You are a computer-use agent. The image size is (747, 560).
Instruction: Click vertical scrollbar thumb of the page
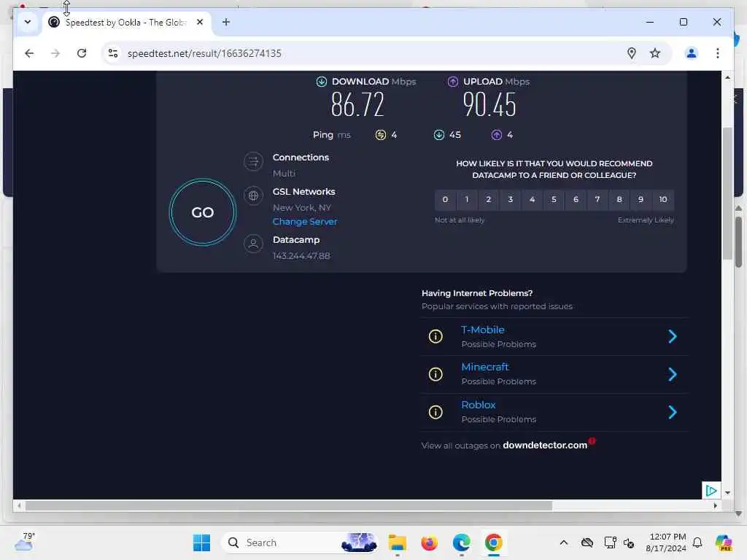pyautogui.click(x=727, y=193)
